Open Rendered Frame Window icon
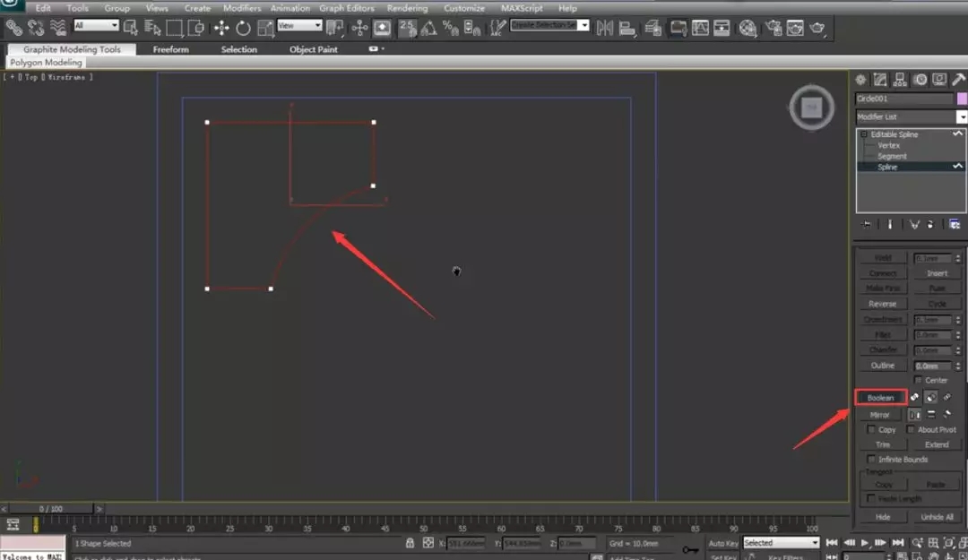 tap(795, 28)
